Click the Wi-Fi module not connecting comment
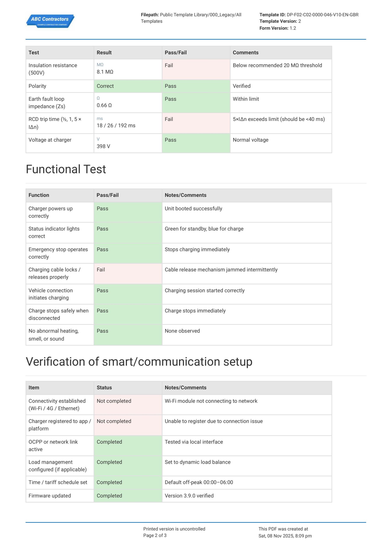The width and height of the screenshot is (392, 554). coord(211,401)
